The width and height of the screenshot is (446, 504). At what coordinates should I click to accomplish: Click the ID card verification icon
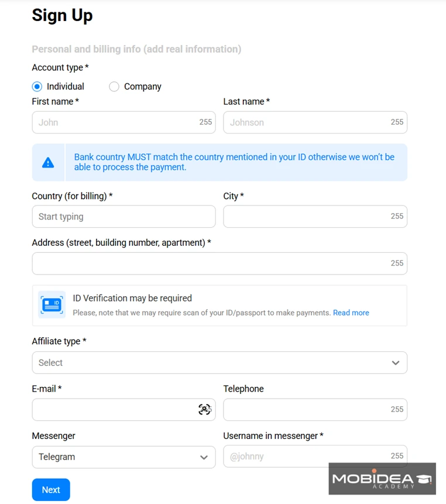pos(52,305)
